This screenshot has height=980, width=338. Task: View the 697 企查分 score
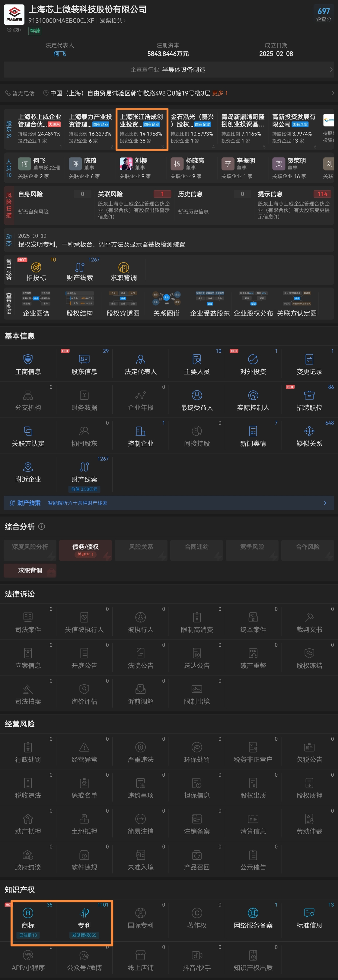click(324, 14)
